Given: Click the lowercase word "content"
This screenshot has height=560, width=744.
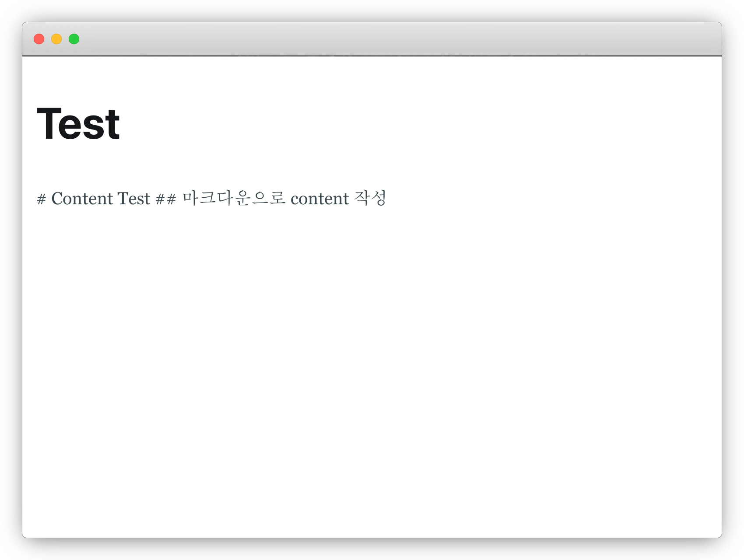Looking at the screenshot, I should [320, 199].
